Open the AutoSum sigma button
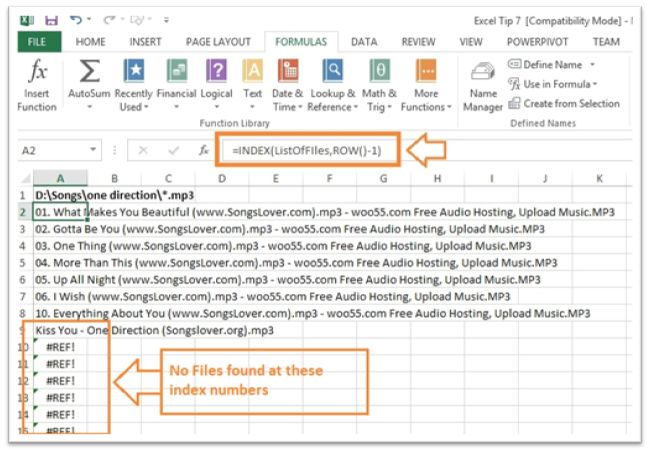Screen dimensions: 649x452 89,70
